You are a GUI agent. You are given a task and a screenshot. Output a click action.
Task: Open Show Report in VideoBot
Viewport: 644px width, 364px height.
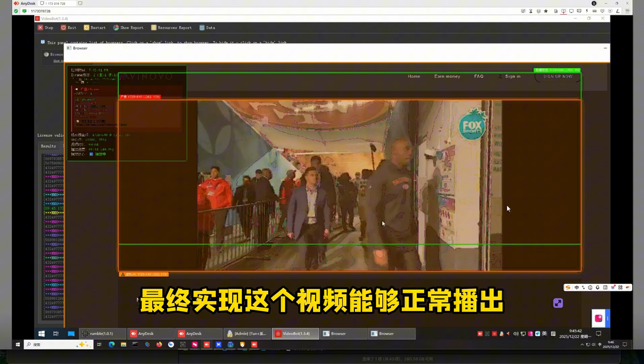pyautogui.click(x=128, y=28)
